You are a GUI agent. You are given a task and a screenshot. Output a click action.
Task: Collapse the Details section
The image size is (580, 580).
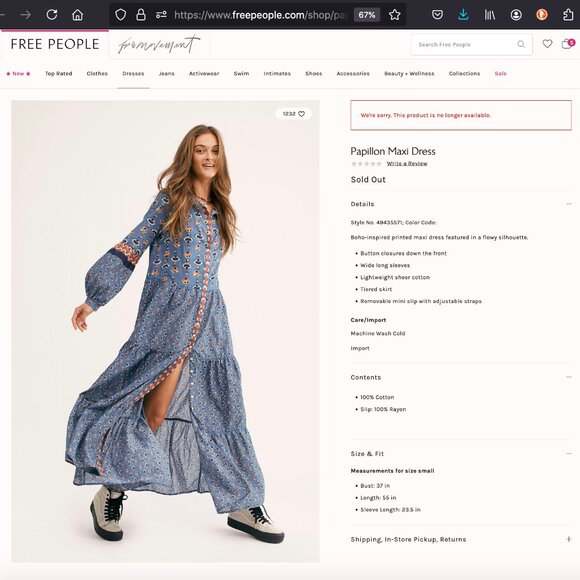[569, 204]
